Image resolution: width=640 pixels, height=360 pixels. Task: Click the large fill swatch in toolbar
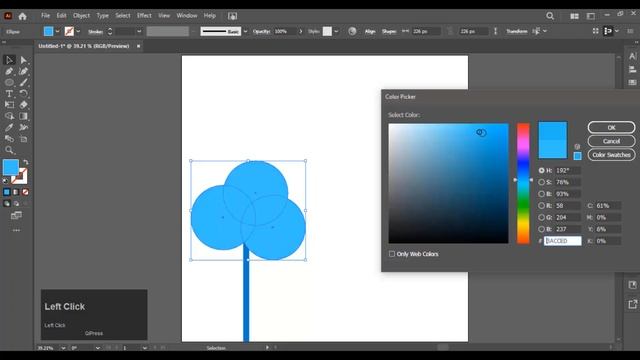click(x=11, y=167)
